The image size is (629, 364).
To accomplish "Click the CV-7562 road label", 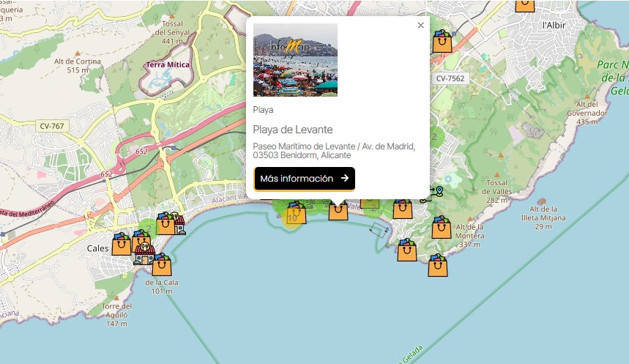I will [x=450, y=78].
